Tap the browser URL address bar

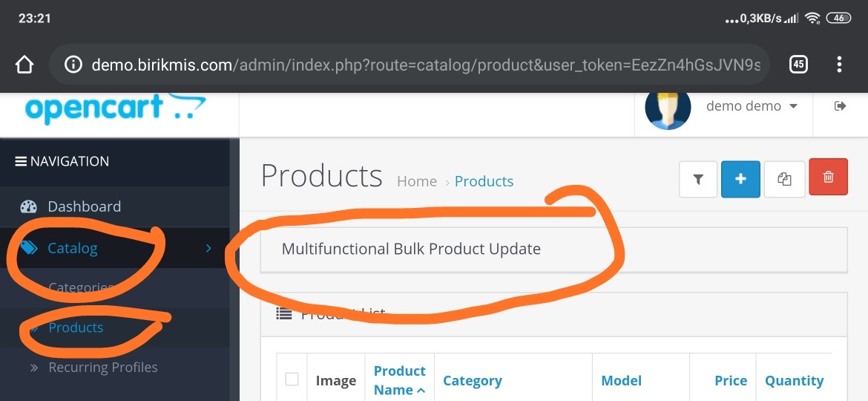point(410,65)
